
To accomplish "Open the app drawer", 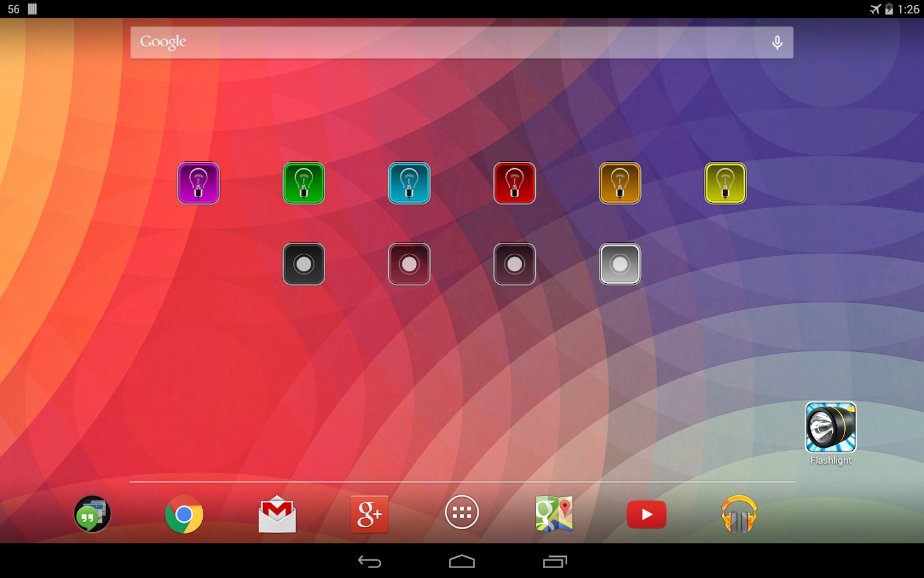I will click(462, 512).
